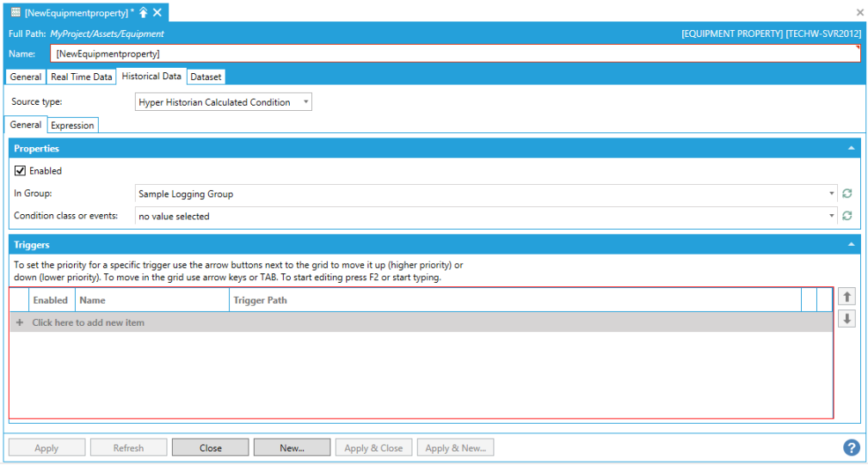Image resolution: width=868 pixels, height=466 pixels.
Task: Open the Source type dropdown
Action: click(224, 102)
